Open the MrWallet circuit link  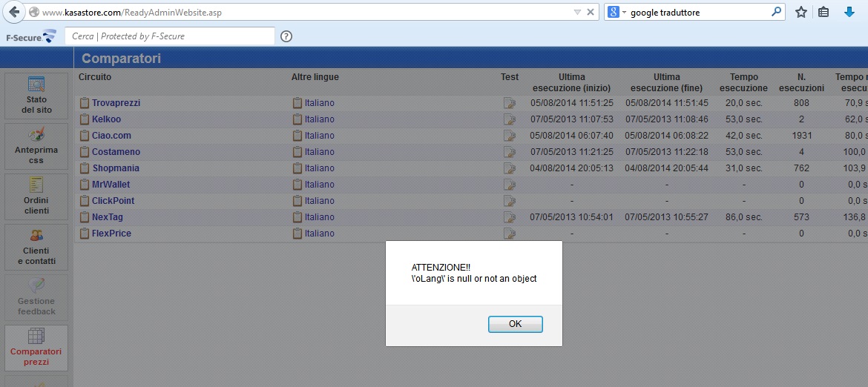click(111, 184)
